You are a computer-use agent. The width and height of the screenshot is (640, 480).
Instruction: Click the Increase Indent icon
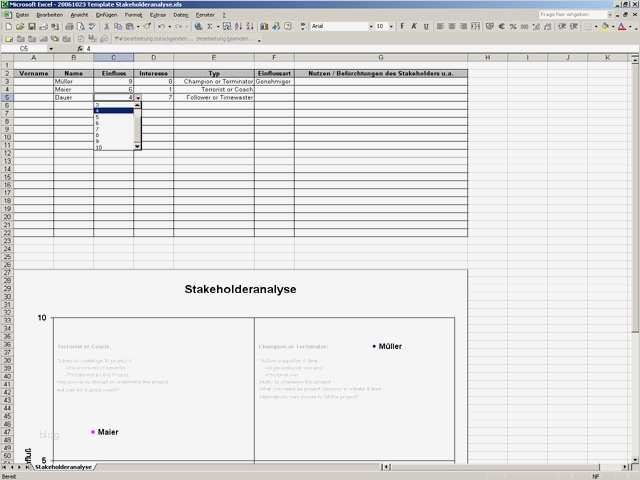coord(574,27)
